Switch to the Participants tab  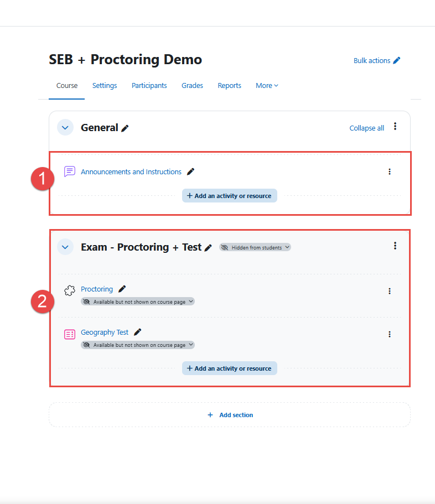pyautogui.click(x=149, y=86)
